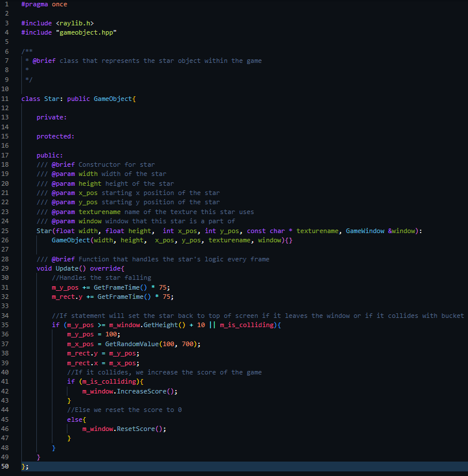The height and width of the screenshot is (476, 468).
Task: Click the raylib.h include header
Action: [74, 23]
